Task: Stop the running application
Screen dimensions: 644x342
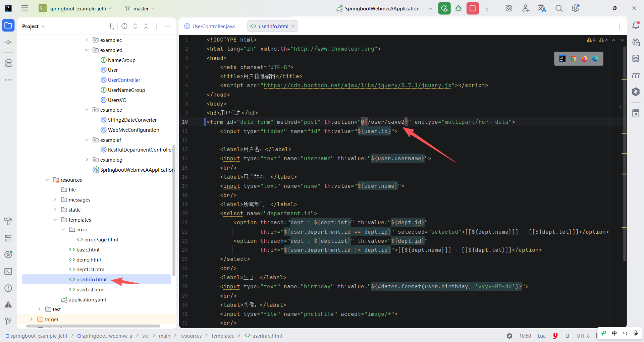Action: pos(473,8)
